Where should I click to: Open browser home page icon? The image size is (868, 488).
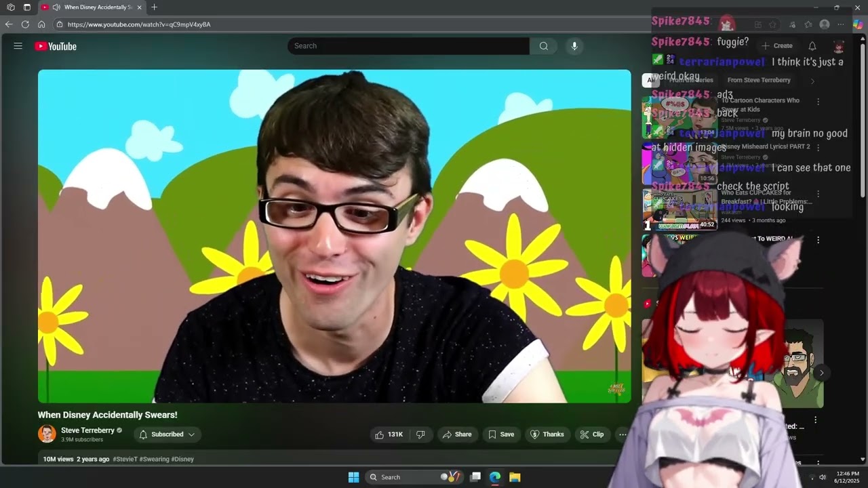pyautogui.click(x=41, y=24)
